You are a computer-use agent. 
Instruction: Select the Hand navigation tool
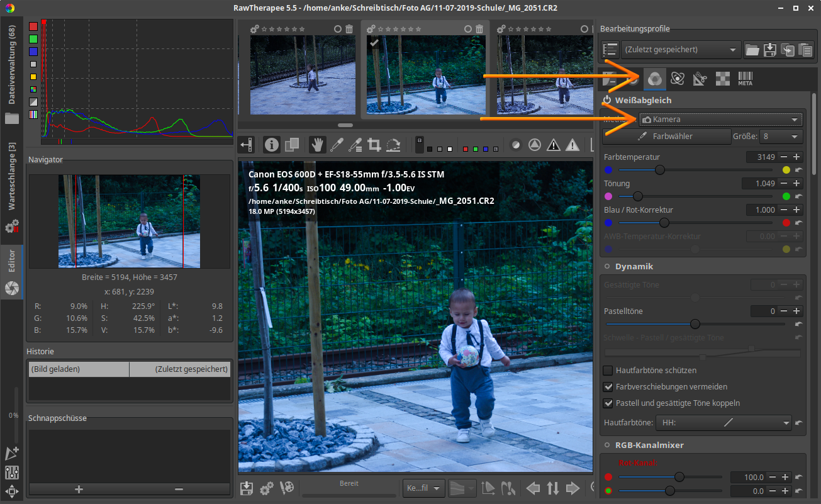click(317, 145)
